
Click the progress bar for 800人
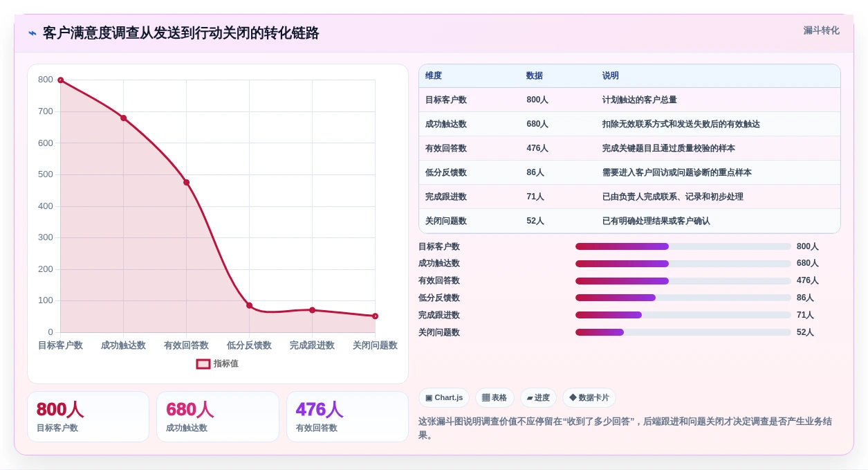tap(683, 246)
